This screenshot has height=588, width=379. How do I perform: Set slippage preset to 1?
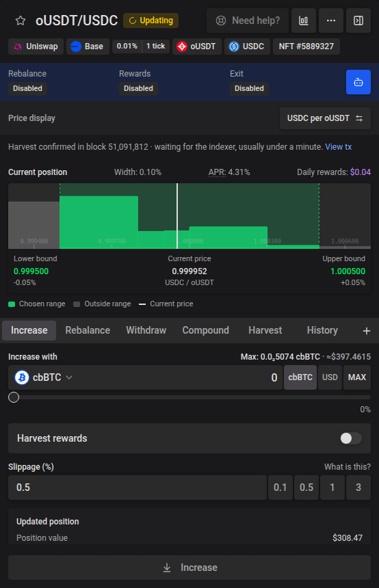click(332, 487)
